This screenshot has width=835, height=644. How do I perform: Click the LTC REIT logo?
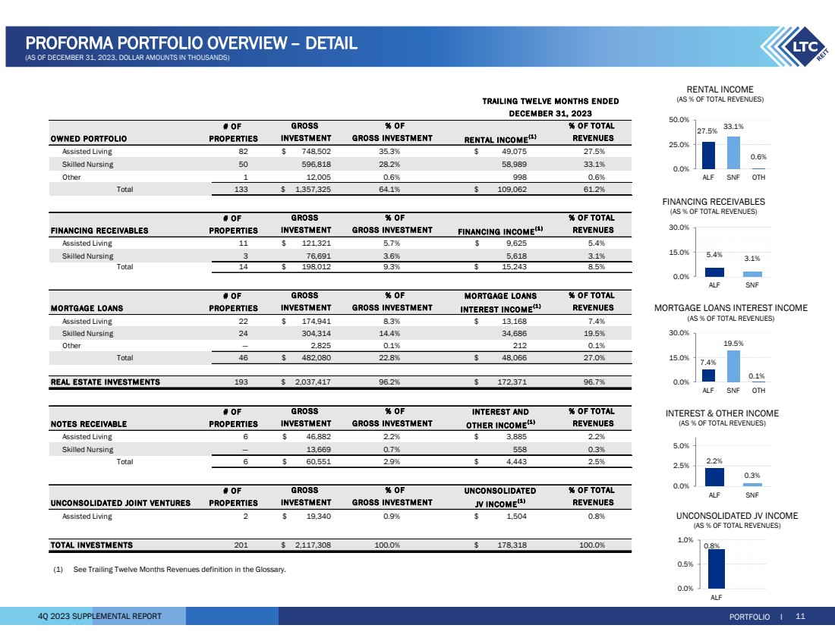click(x=797, y=50)
